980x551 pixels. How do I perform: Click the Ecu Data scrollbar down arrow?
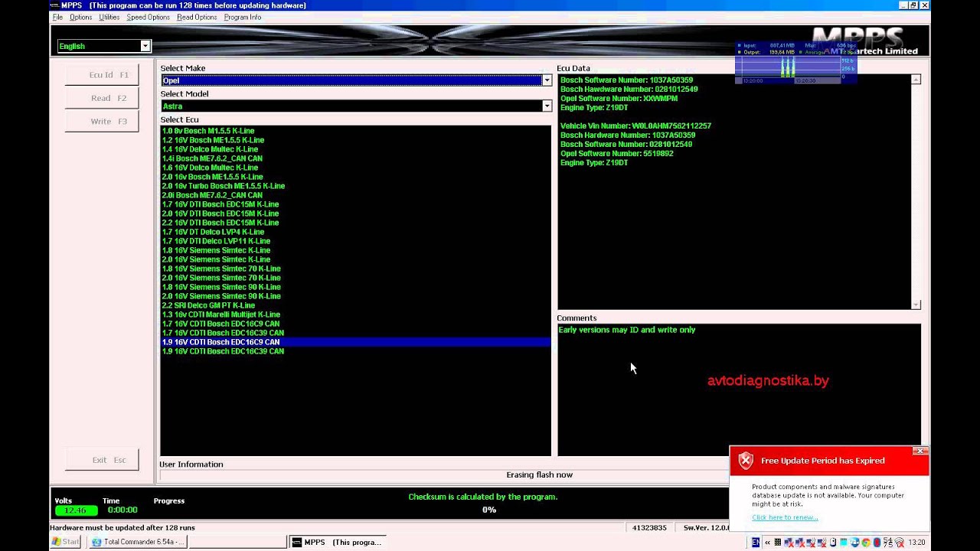(916, 305)
